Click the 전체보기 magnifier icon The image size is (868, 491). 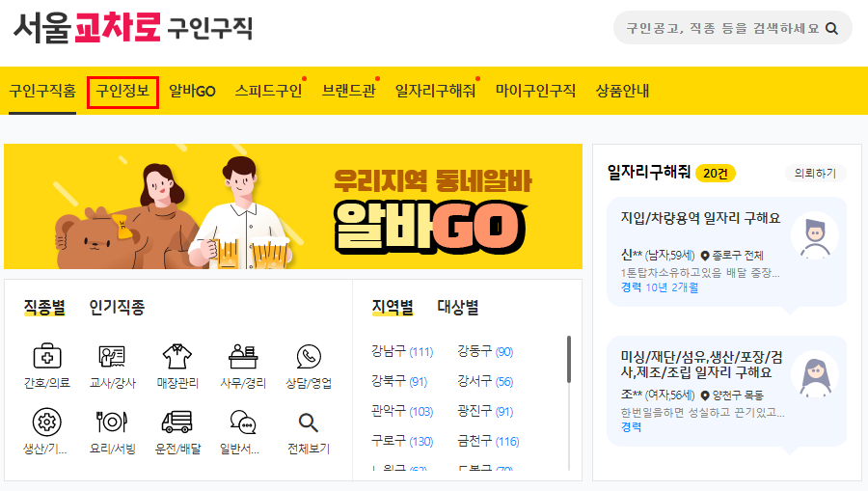click(309, 423)
